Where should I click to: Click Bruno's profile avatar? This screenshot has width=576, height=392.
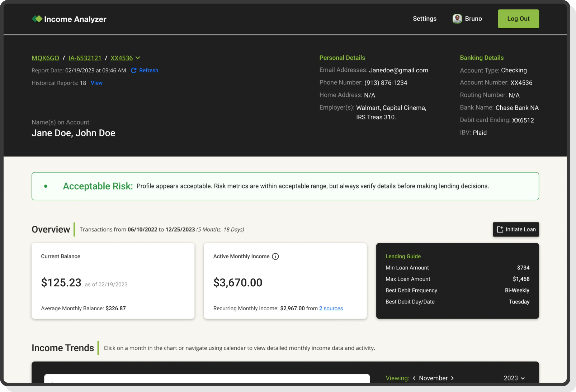pyautogui.click(x=457, y=19)
